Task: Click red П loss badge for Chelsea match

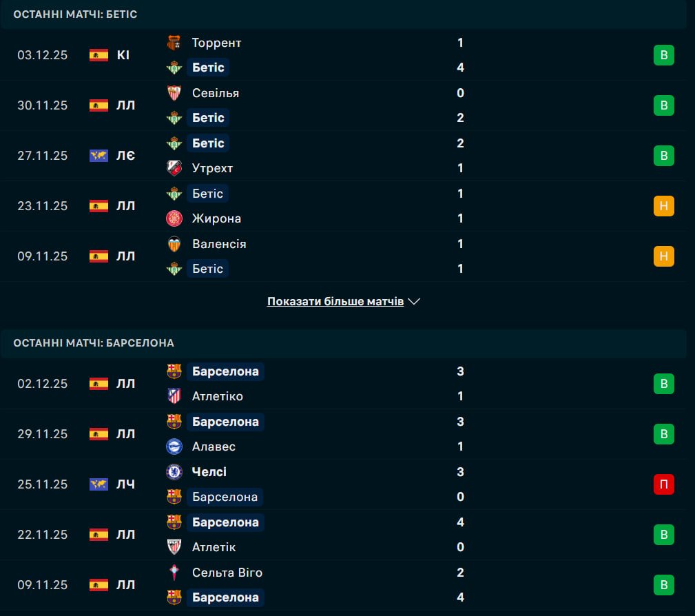Action: click(x=663, y=484)
